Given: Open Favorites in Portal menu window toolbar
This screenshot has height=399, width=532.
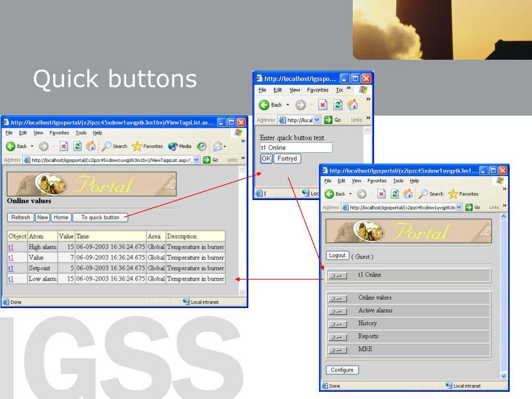Looking at the screenshot, I should [x=463, y=194].
